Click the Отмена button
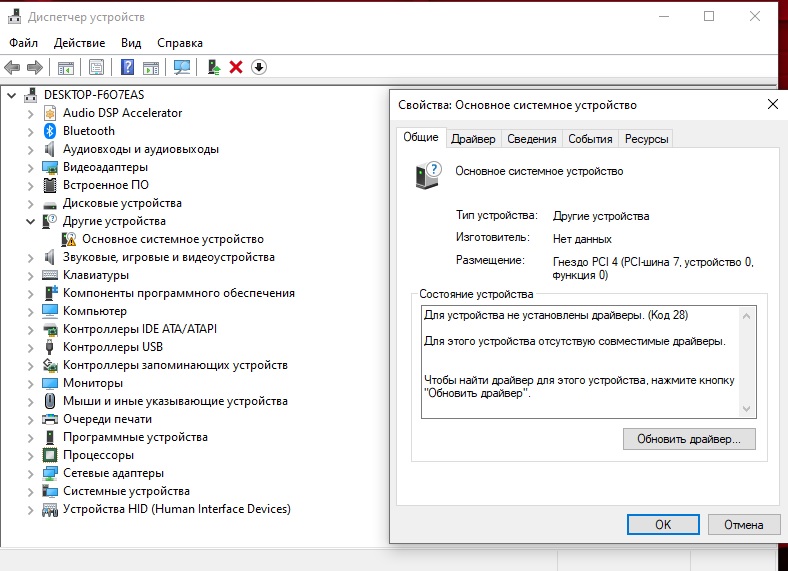Image resolution: width=788 pixels, height=571 pixels. (x=743, y=524)
